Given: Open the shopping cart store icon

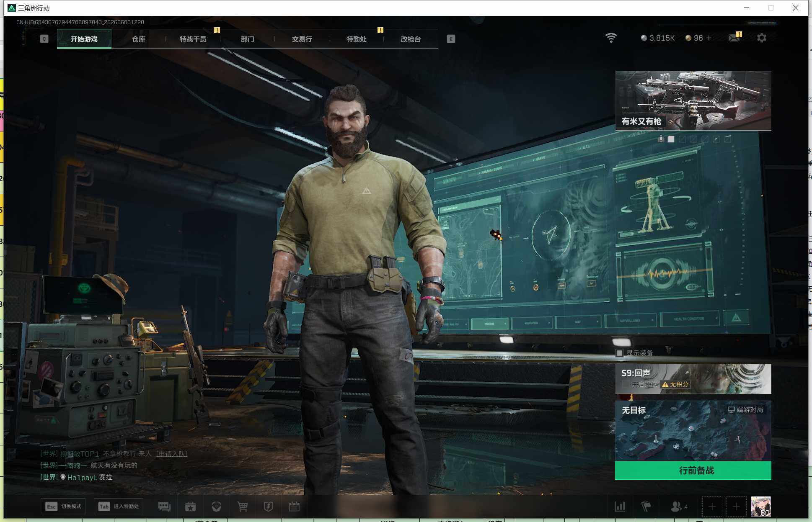Looking at the screenshot, I should (242, 507).
